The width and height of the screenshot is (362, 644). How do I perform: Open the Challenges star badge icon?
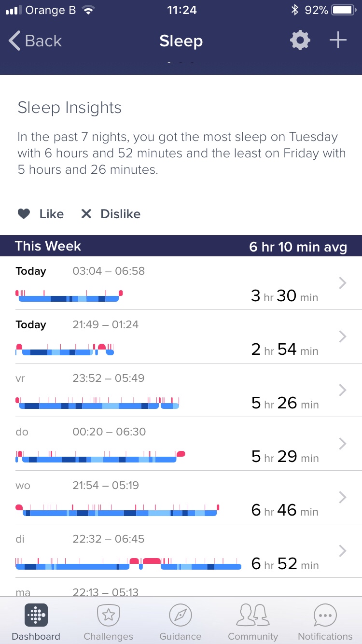click(x=108, y=615)
